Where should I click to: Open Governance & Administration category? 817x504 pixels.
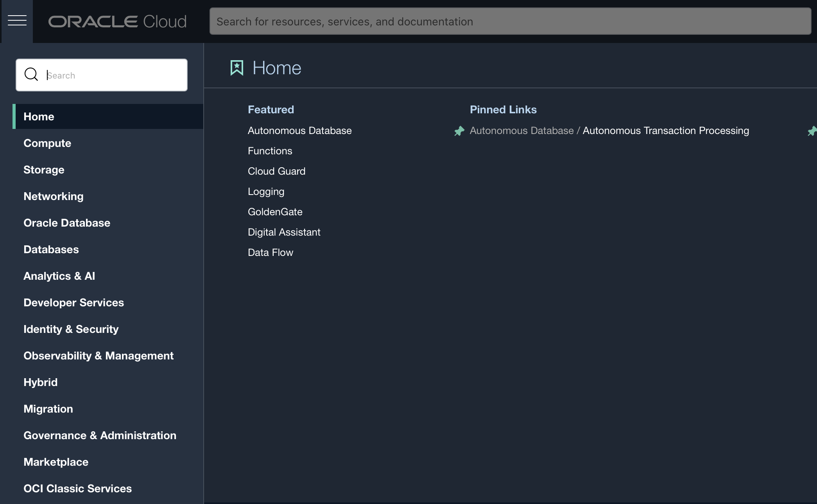point(100,435)
